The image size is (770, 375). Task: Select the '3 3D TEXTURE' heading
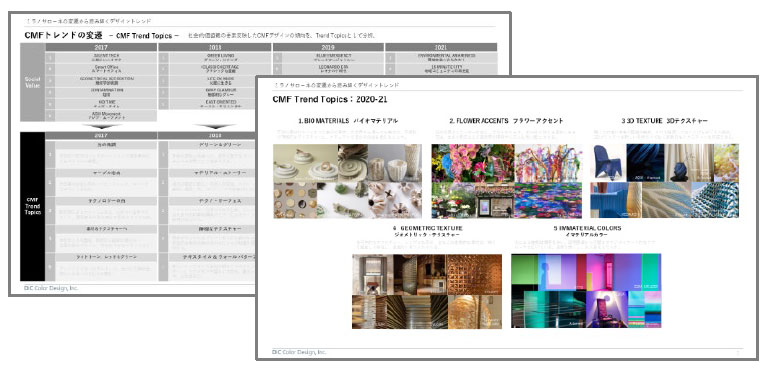click(641, 121)
